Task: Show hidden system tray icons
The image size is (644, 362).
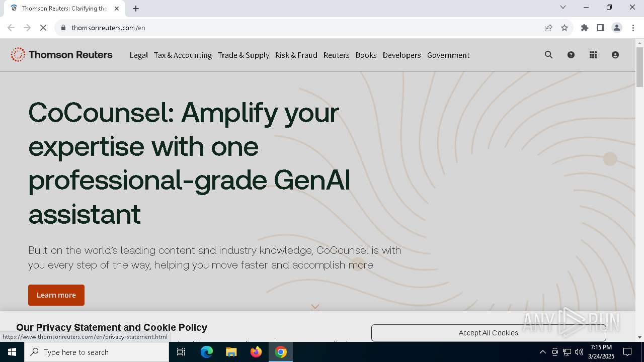Action: [542, 352]
